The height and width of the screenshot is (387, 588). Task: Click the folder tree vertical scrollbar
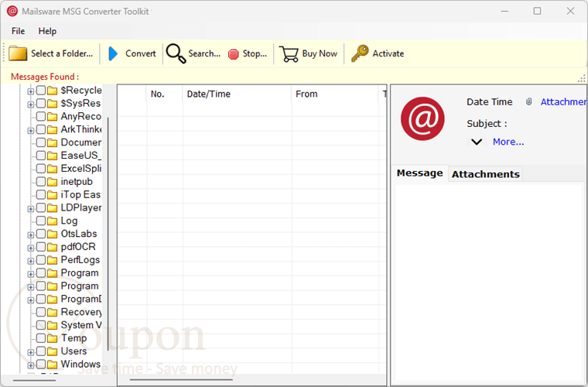click(x=108, y=234)
